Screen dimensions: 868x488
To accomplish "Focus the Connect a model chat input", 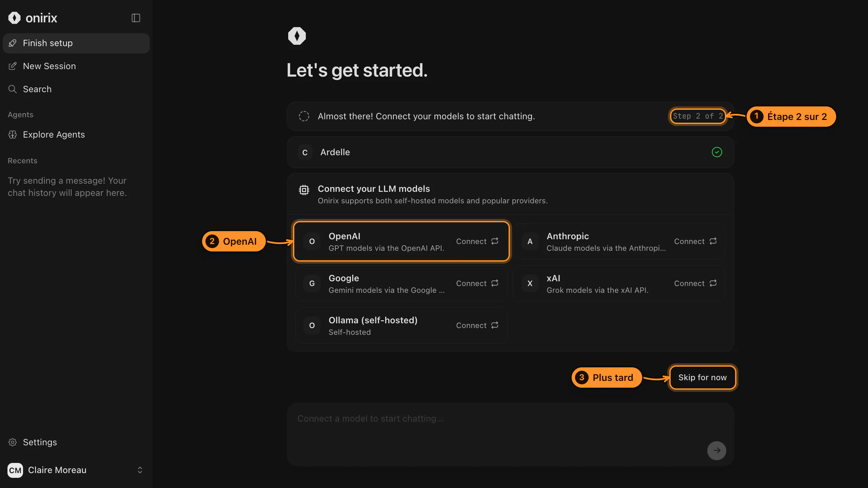I will pyautogui.click(x=510, y=434).
